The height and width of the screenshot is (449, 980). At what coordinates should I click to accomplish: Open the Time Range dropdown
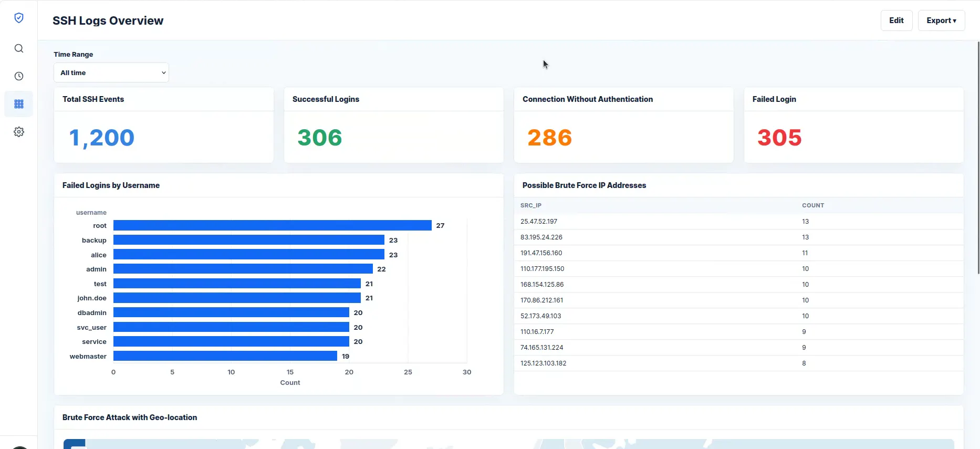coord(111,72)
